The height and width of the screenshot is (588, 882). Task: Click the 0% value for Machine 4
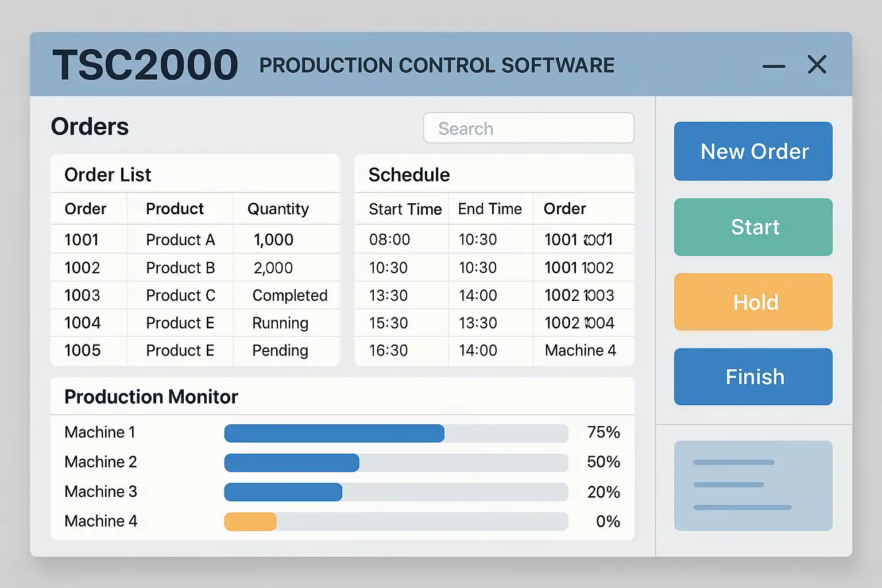[608, 521]
